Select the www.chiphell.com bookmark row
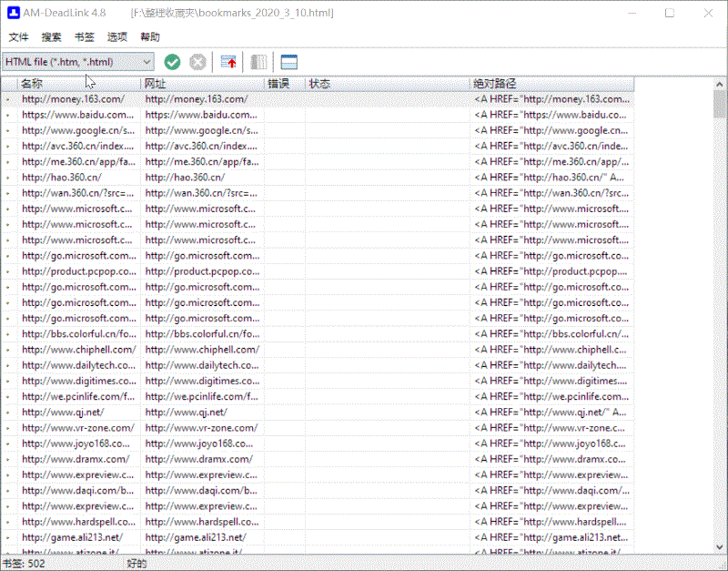The image size is (728, 571). coord(78,349)
